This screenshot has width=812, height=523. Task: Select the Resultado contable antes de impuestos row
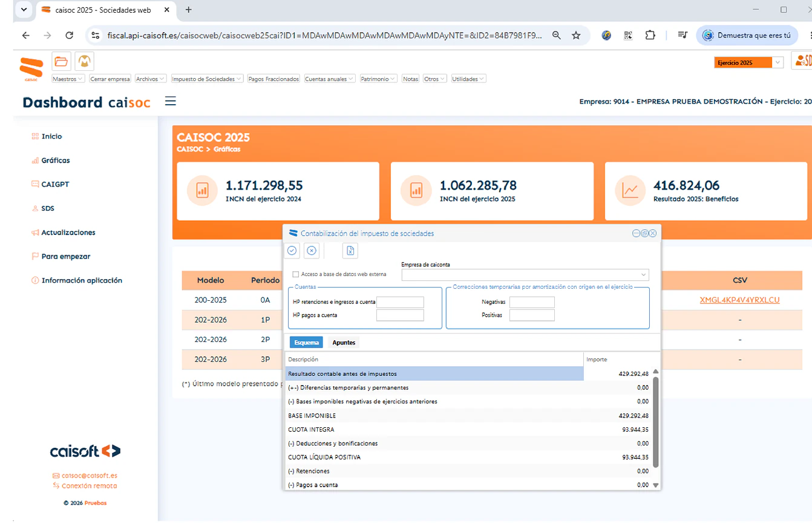point(469,374)
